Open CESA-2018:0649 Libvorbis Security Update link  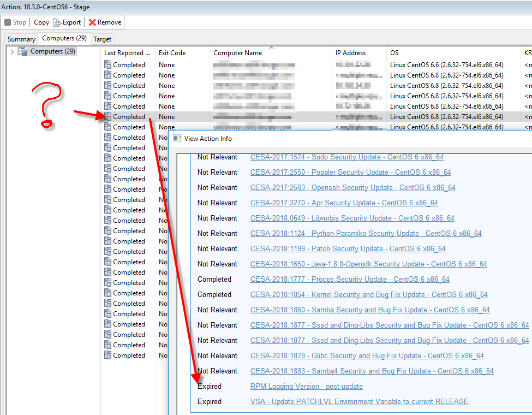(x=352, y=218)
